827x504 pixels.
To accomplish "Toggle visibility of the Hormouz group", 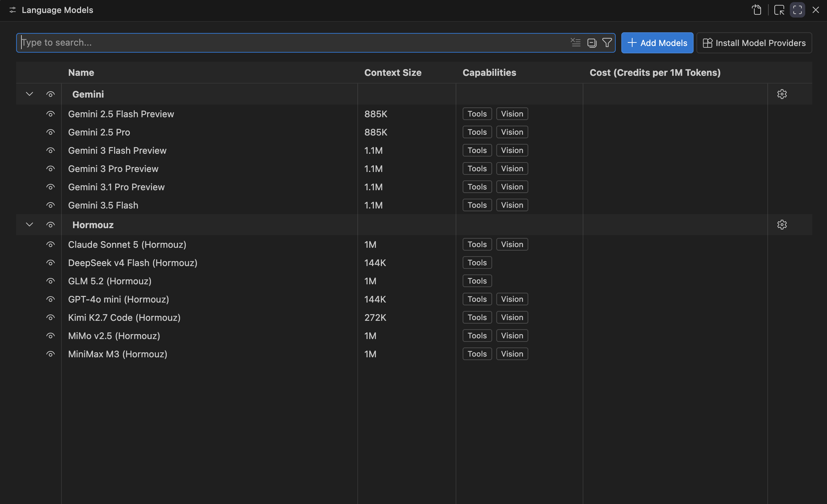I will [x=51, y=225].
